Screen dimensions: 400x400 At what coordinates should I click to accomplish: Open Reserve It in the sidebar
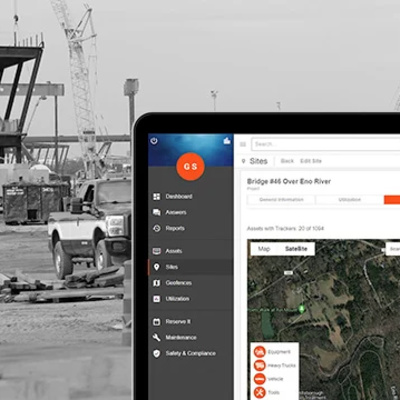tap(178, 322)
